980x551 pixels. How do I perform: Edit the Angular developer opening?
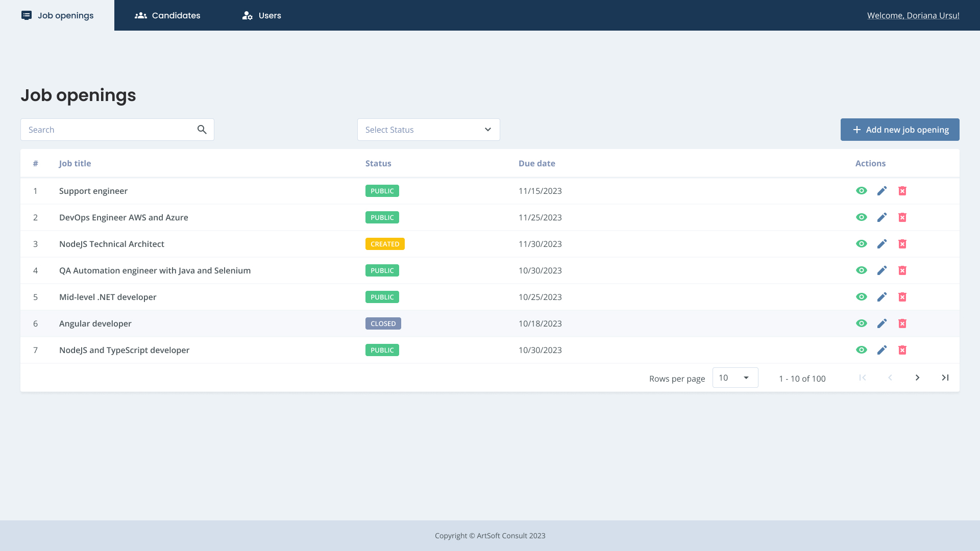pos(882,323)
